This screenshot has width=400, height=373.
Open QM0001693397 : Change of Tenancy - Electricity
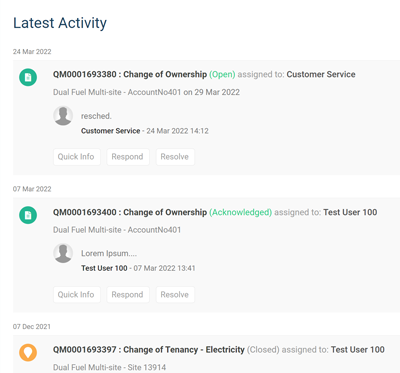(149, 350)
